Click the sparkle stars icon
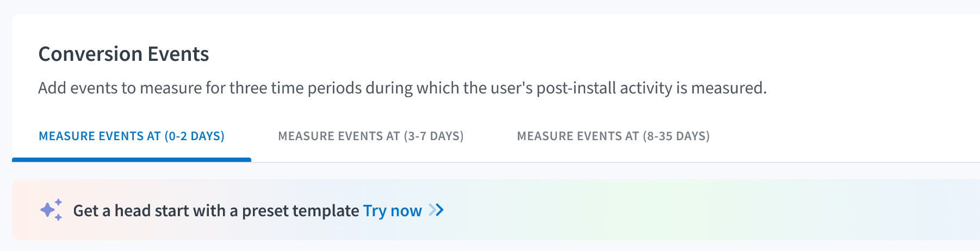The width and height of the screenshot is (980, 251). coord(51,210)
